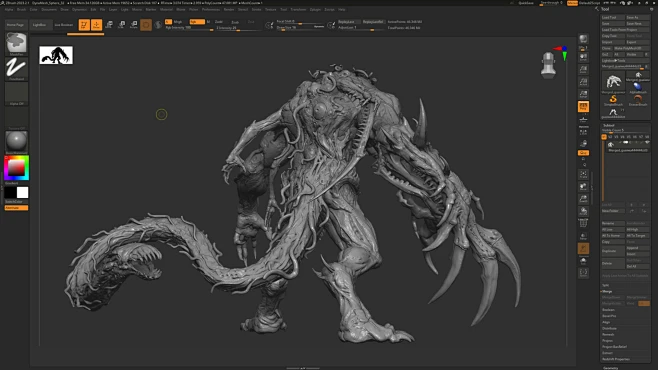Select the Edit mode button
This screenshot has width=658, height=370.
84,25
